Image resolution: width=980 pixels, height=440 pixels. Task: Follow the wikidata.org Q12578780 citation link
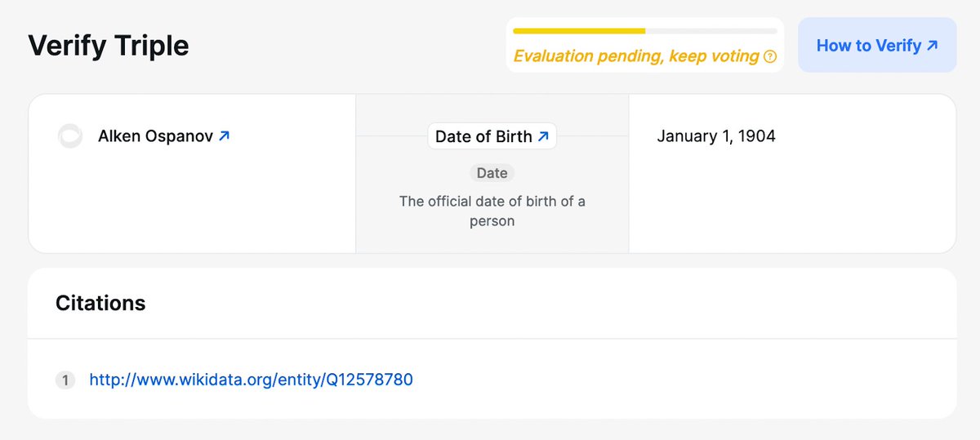251,380
